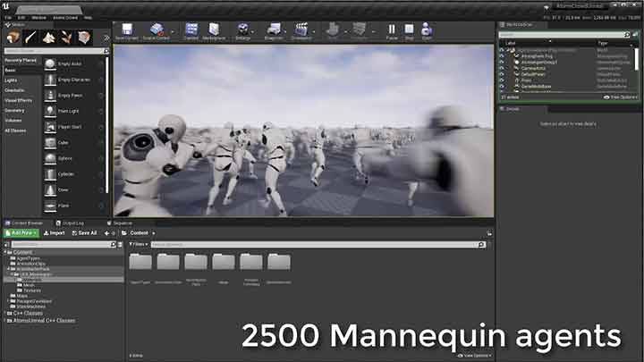
Task: Open View Options in World Outliner
Action: tap(620, 97)
